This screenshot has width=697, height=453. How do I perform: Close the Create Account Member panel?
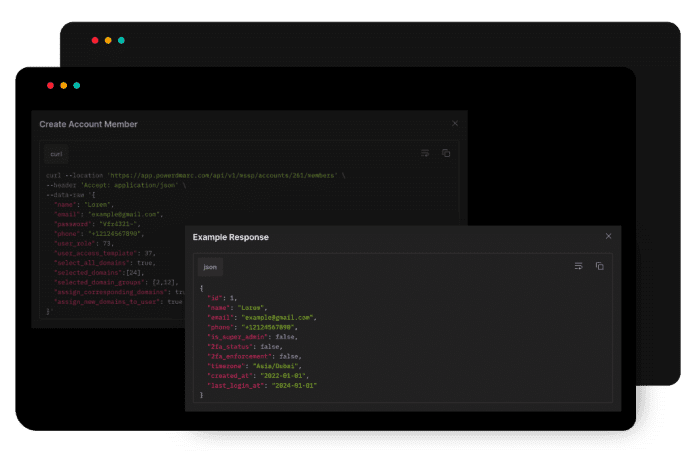pyautogui.click(x=455, y=123)
